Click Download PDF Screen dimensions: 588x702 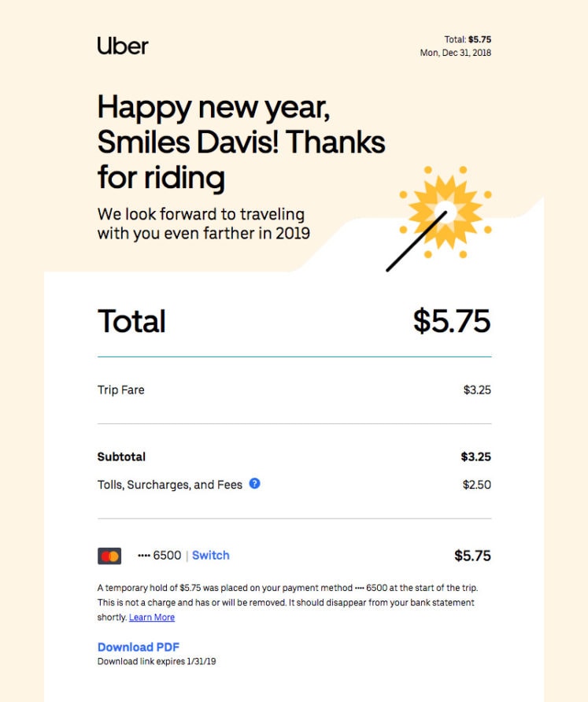(139, 646)
